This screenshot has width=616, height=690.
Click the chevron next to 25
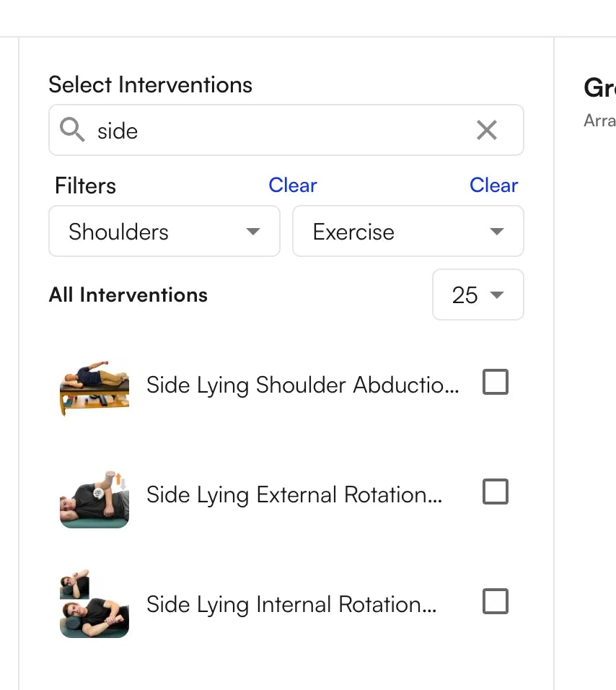(497, 295)
